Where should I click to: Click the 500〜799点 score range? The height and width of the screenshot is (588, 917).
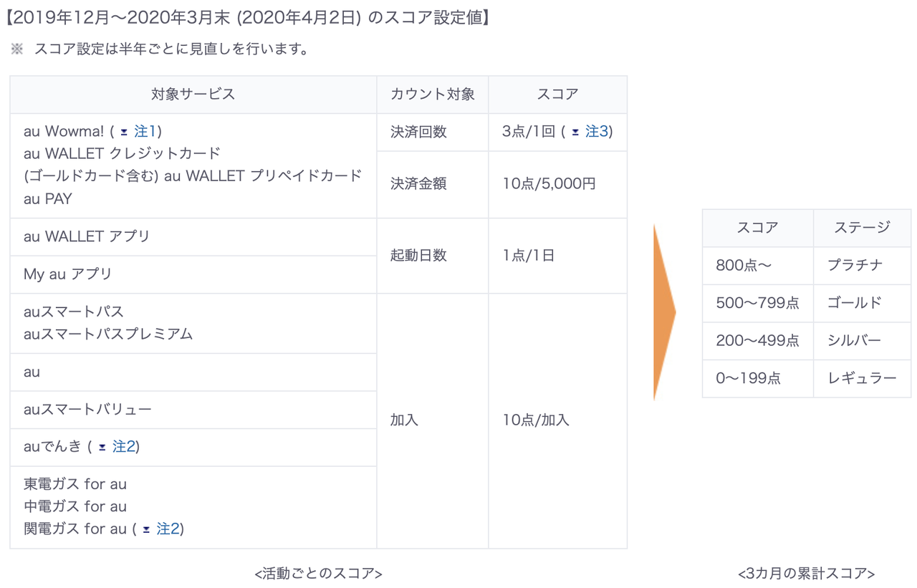point(758,303)
